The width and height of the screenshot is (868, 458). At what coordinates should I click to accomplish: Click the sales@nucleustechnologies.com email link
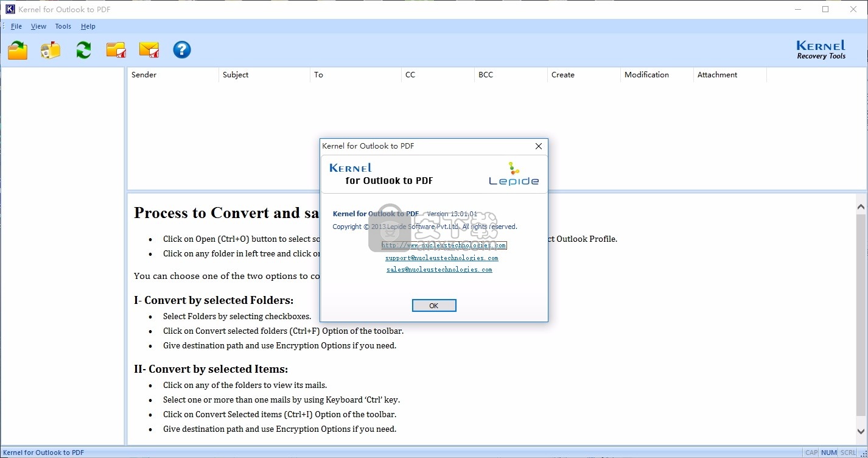click(x=439, y=269)
